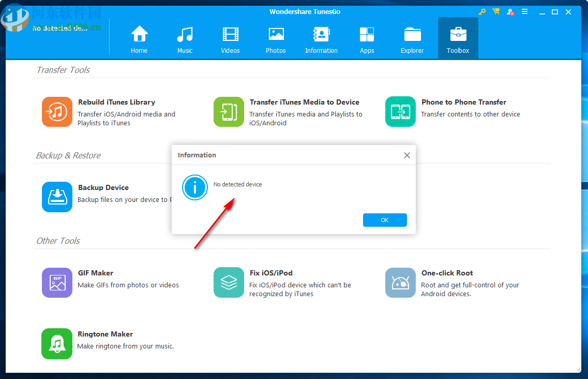This screenshot has width=588, height=379.
Task: Click the 'No detected de...' device label
Action: (60, 28)
